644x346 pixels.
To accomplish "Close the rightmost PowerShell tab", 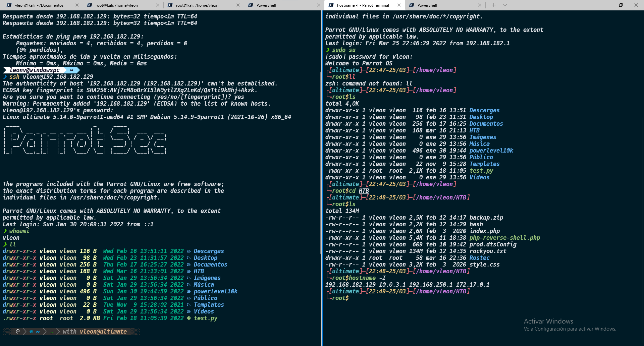I will point(480,5).
